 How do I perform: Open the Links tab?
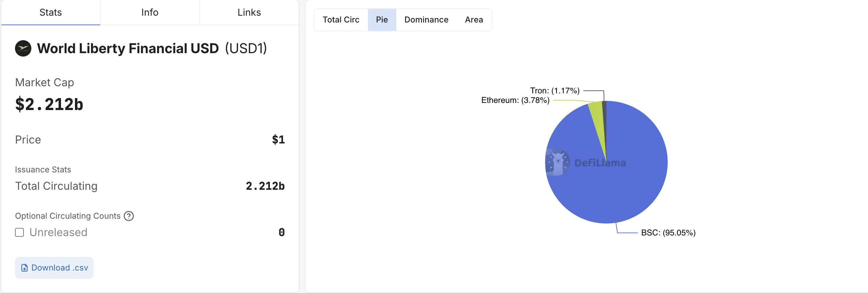click(x=249, y=13)
